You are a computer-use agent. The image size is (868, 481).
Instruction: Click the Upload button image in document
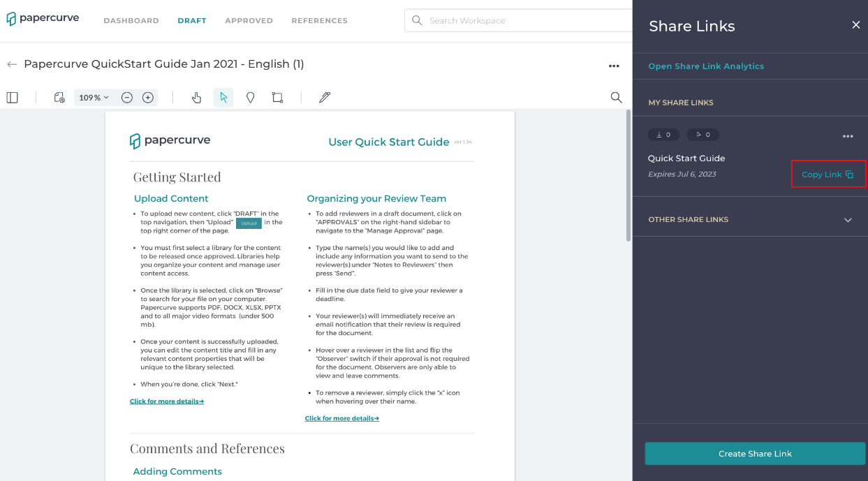click(x=249, y=223)
